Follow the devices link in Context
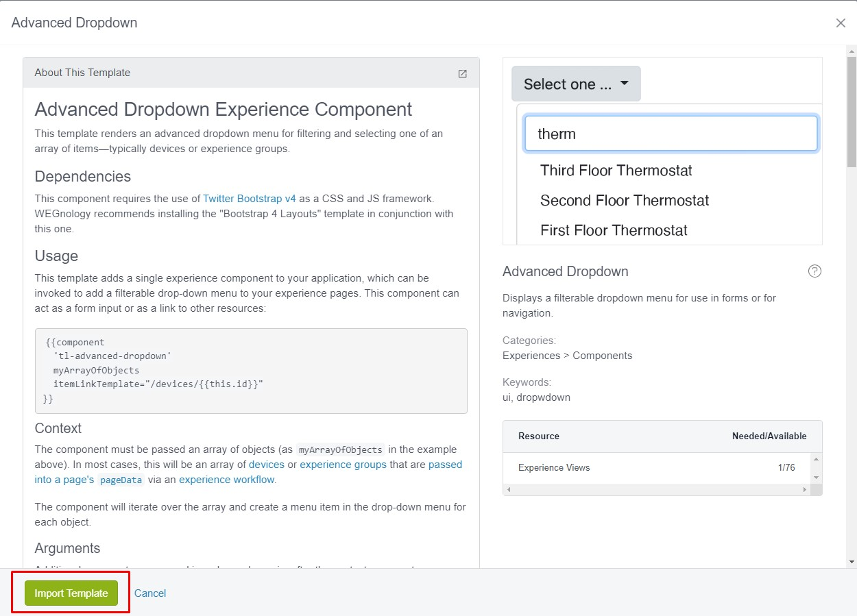The height and width of the screenshot is (616, 857). 267,465
